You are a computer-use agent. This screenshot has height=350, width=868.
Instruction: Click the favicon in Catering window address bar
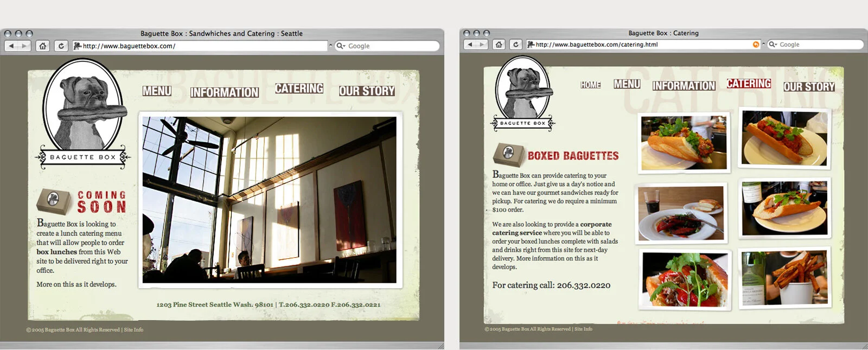point(531,44)
